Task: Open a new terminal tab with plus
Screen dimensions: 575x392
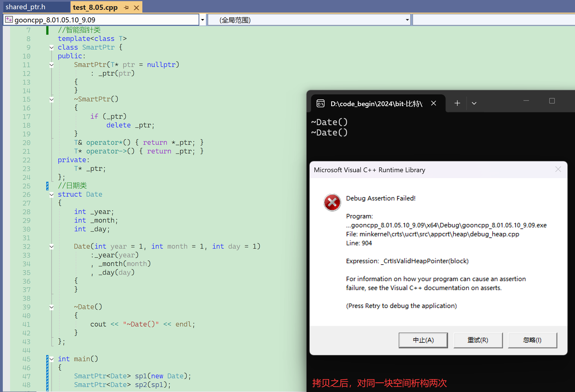Action: click(x=457, y=103)
